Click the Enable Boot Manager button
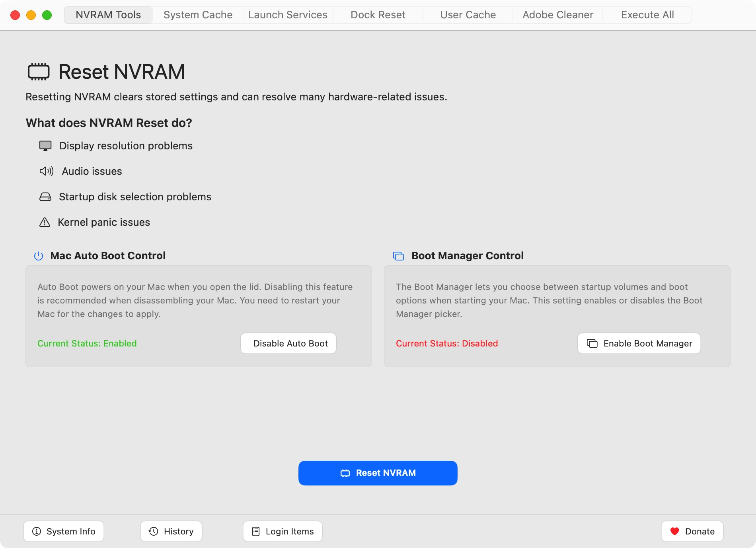The image size is (756, 548). (639, 343)
